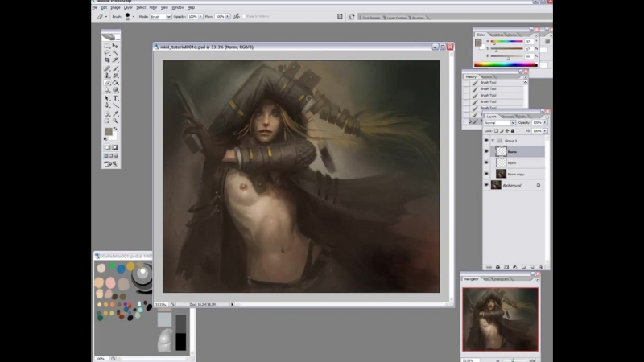Hide the selected Norm layer
This screenshot has width=644, height=362.
point(486,151)
